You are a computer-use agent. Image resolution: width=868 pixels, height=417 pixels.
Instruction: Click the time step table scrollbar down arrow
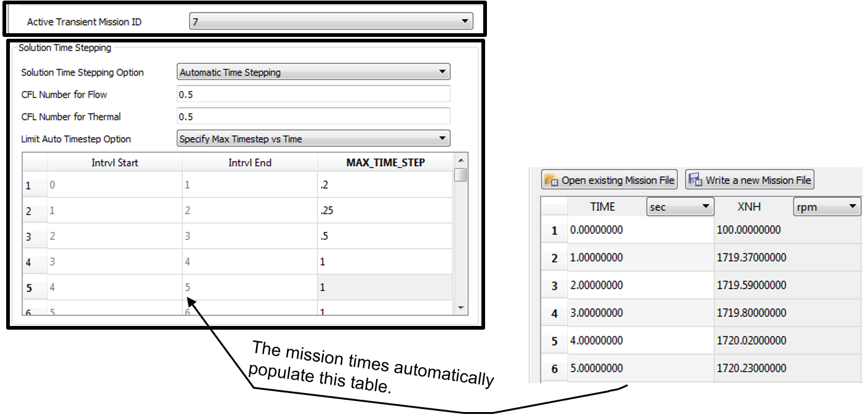460,307
